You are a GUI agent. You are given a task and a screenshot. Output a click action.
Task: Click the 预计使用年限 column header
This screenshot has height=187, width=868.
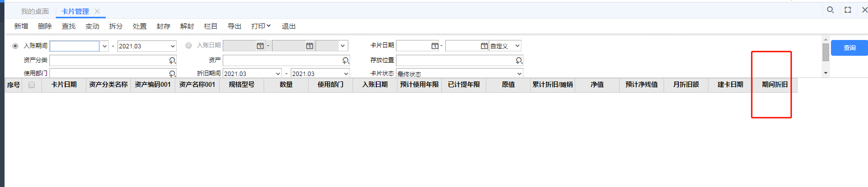pyautogui.click(x=420, y=85)
